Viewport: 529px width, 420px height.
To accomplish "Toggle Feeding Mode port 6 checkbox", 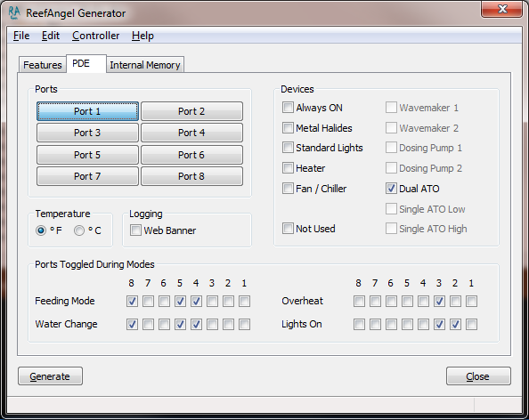I will coord(164,301).
